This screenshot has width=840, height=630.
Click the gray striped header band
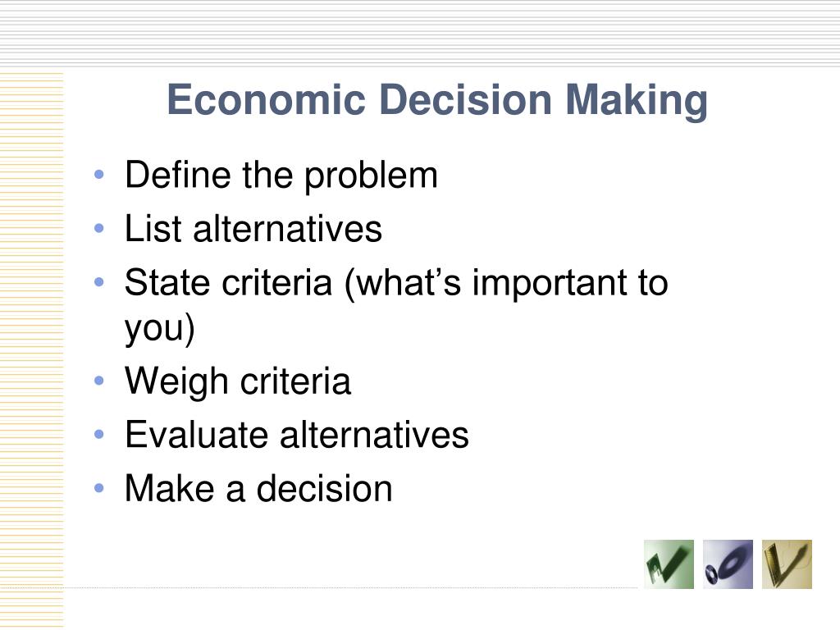click(x=420, y=33)
